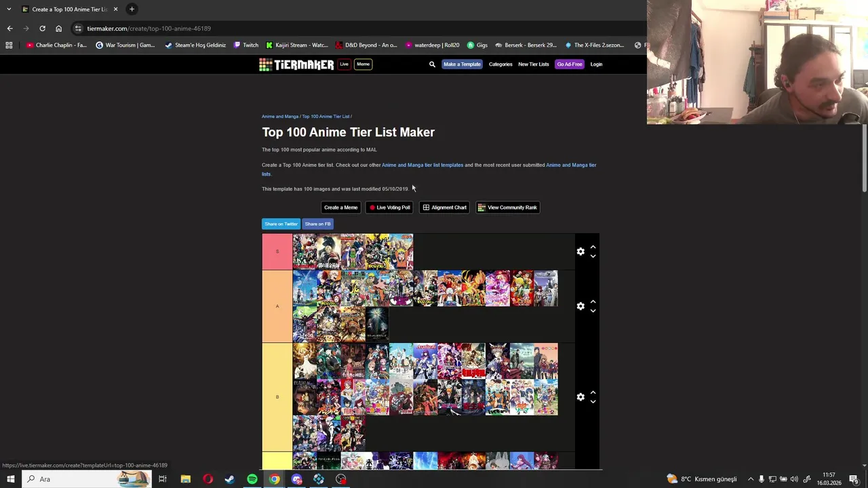868x488 pixels.
Task: Start a Live Voting Poll
Action: click(390, 207)
